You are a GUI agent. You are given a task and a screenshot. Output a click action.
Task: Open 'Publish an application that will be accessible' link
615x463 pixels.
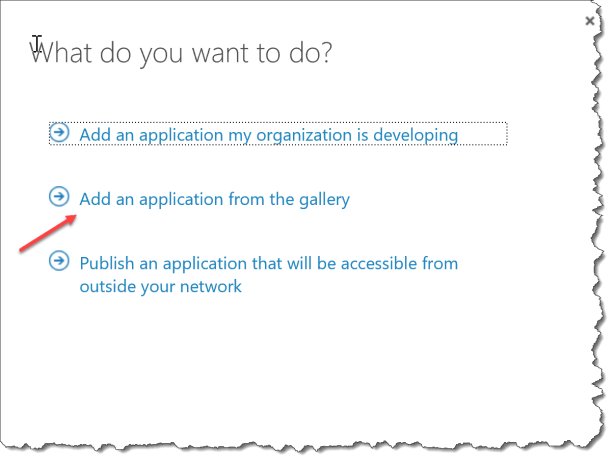click(268, 264)
